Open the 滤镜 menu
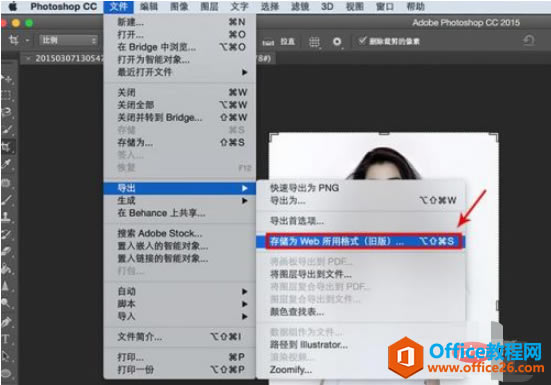The width and height of the screenshot is (551, 385). 299,6
